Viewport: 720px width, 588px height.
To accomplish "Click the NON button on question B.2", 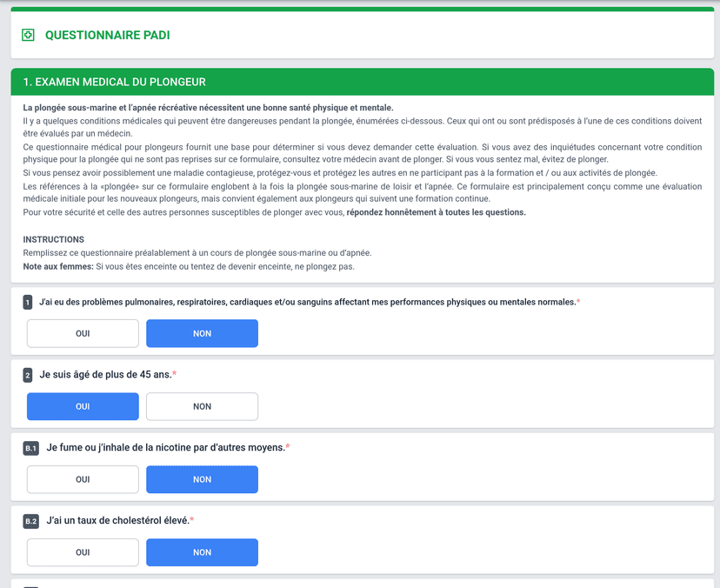I will coord(202,552).
